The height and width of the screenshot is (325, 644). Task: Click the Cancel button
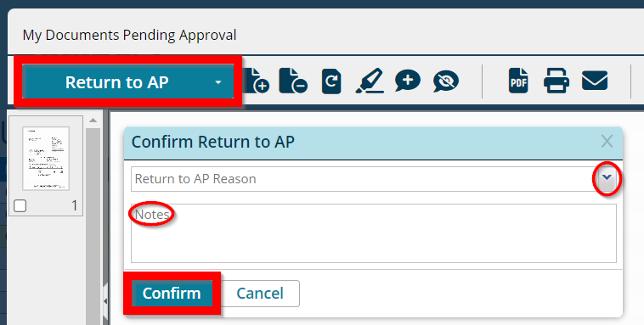260,294
